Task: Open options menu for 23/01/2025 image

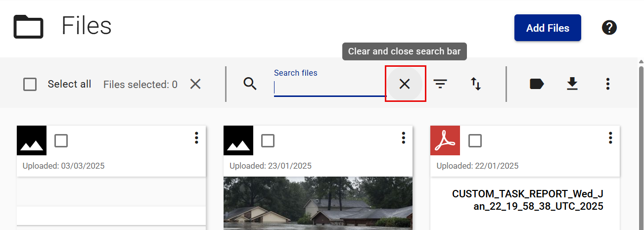Action: (404, 138)
